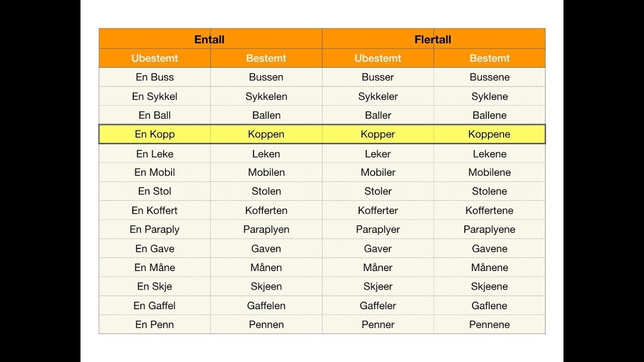Click the Bestemt header under Flertall
Viewport: 644px width, 362px height.
(490, 58)
